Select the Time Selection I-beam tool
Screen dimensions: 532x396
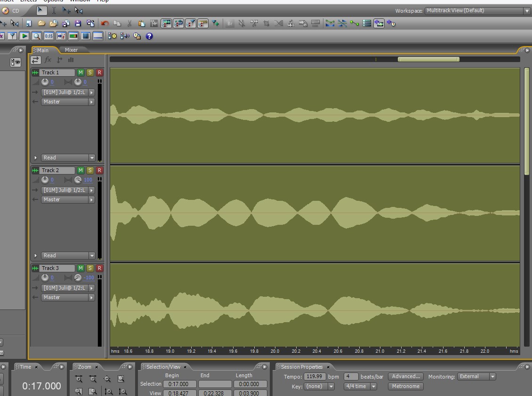(54, 10)
